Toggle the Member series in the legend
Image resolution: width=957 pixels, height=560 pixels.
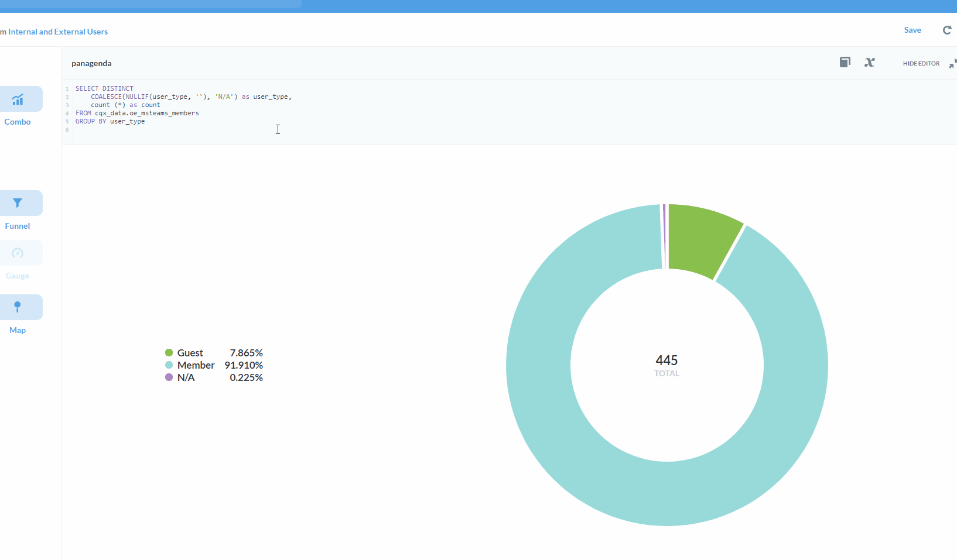pyautogui.click(x=194, y=365)
